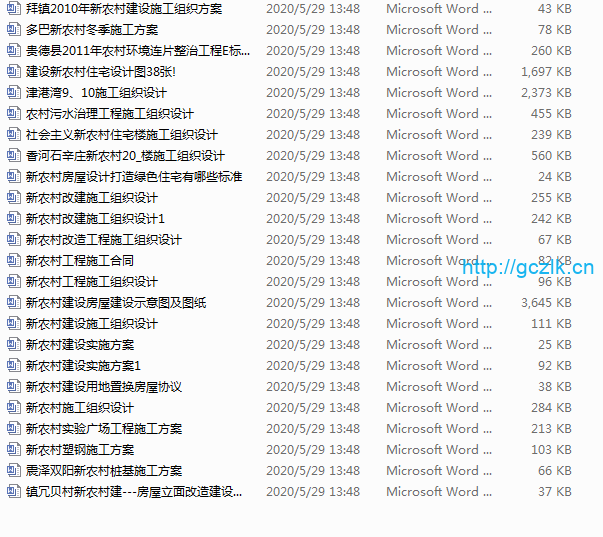
Task: Select the file name 新农村实验广场工程施工方案
Action: [103, 429]
